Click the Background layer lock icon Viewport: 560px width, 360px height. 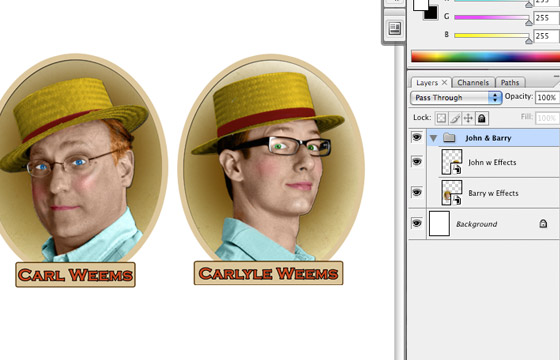[x=543, y=224]
